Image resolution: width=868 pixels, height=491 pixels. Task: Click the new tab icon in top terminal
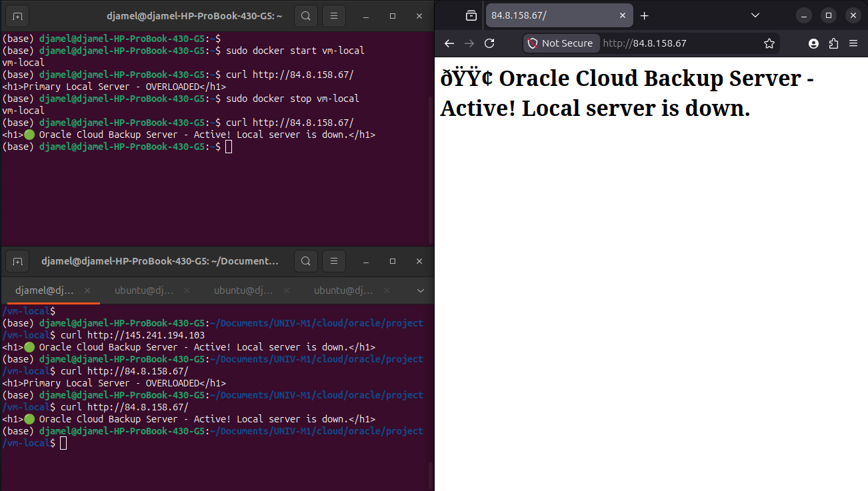click(18, 15)
